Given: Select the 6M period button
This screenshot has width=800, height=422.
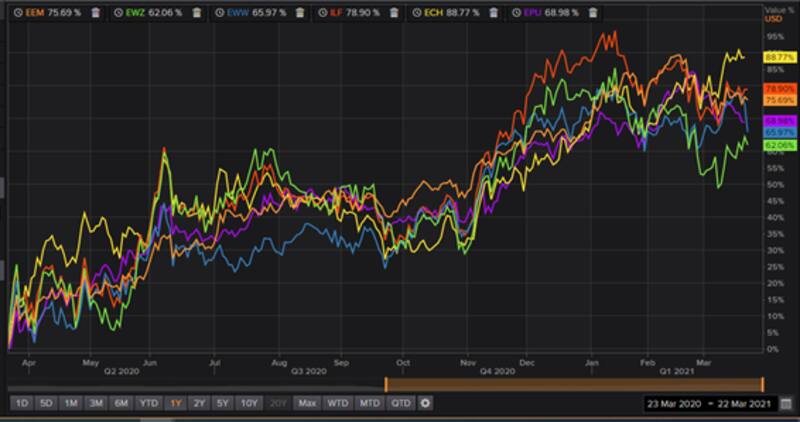Looking at the screenshot, I should 120,403.
